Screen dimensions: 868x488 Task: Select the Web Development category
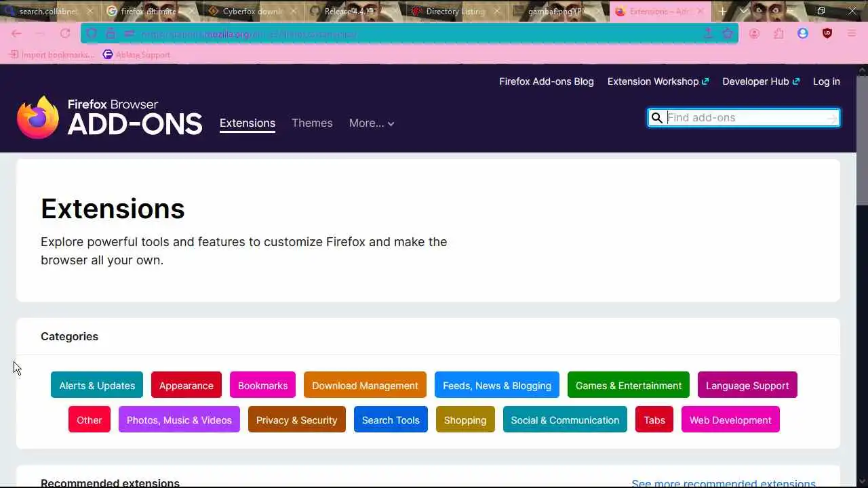coord(730,420)
